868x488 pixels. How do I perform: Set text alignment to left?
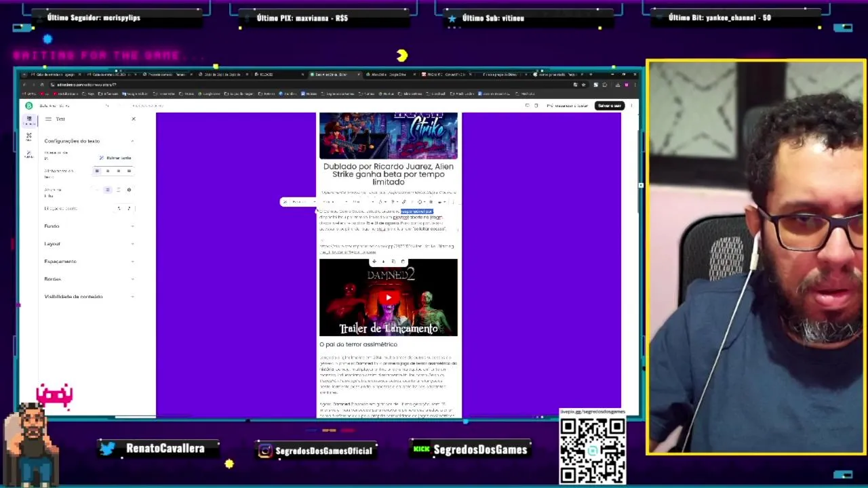pos(97,171)
